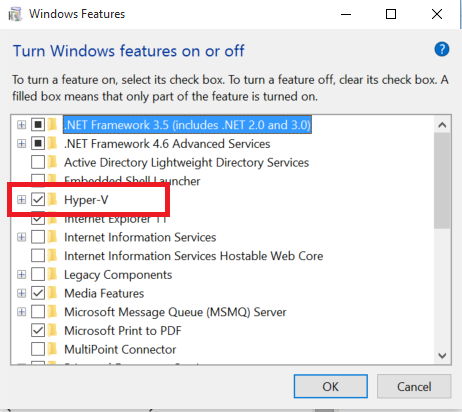This screenshot has width=462, height=412.
Task: Expand the Microsoft Message Queue (MSMQ) Server node
Action: (22, 312)
